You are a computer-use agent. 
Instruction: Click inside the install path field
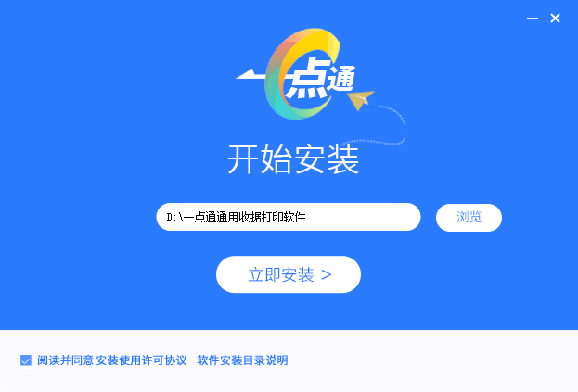[289, 217]
